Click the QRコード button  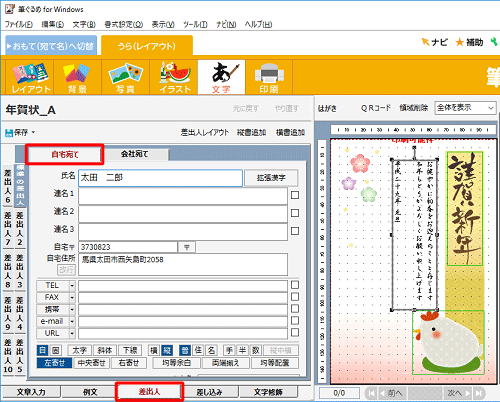(376, 108)
